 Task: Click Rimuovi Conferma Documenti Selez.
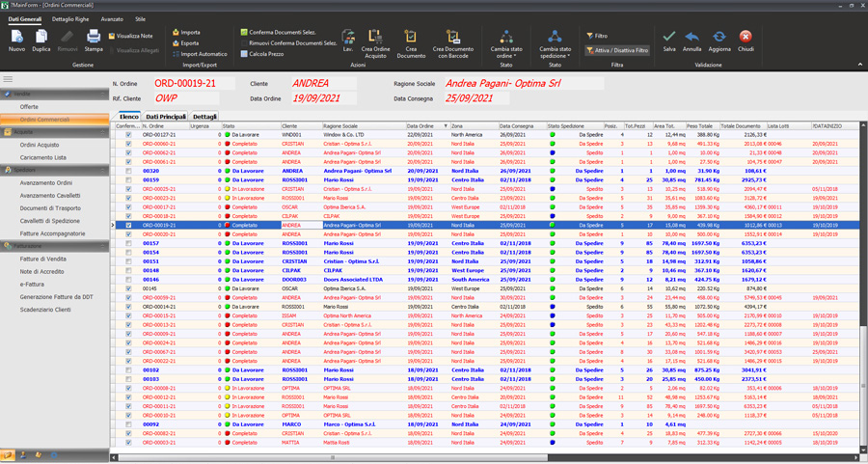tap(288, 43)
